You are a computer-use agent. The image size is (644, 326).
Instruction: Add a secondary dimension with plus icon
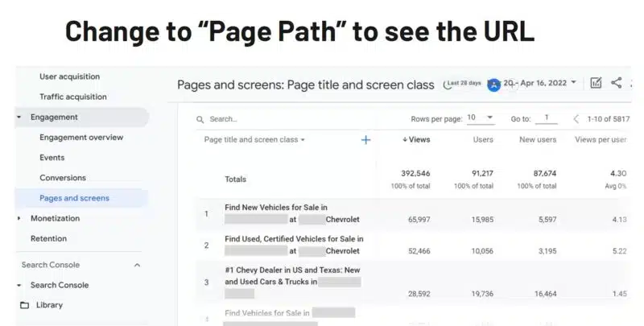tap(365, 140)
